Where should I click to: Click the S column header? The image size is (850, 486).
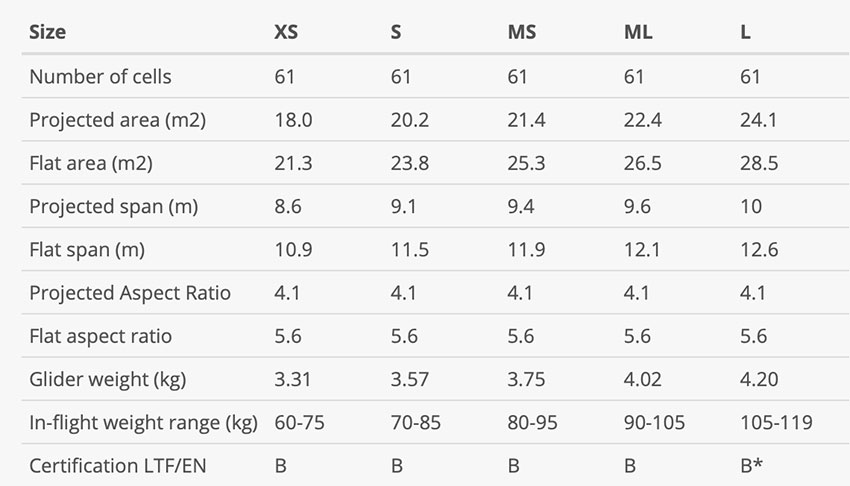[x=396, y=32]
